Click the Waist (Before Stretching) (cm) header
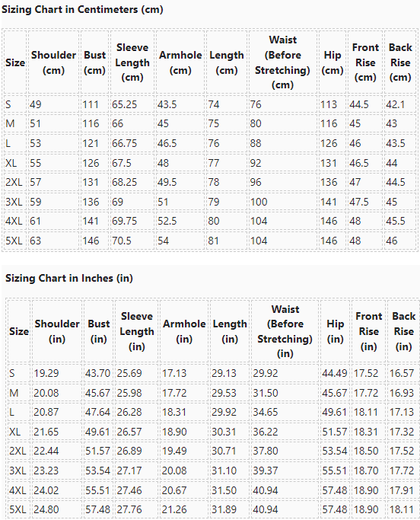 282,62
